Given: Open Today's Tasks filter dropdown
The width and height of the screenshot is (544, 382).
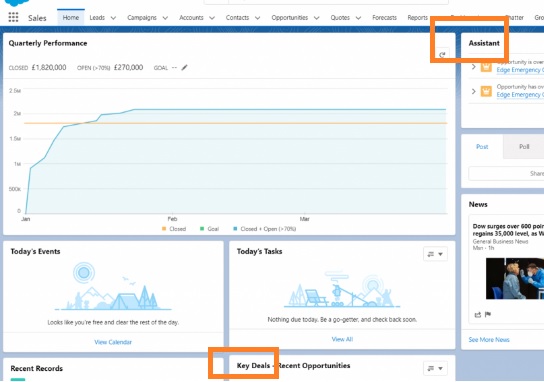Looking at the screenshot, I should 435,254.
